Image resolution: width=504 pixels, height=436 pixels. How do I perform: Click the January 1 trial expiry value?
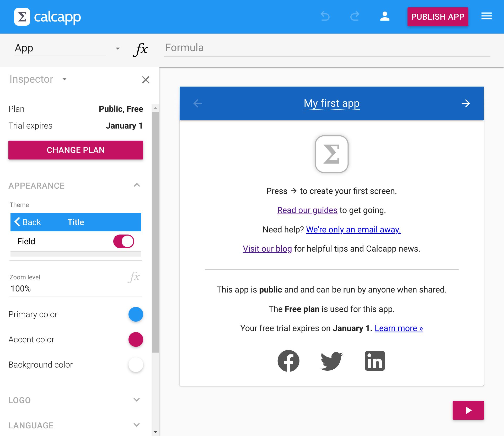pyautogui.click(x=124, y=126)
